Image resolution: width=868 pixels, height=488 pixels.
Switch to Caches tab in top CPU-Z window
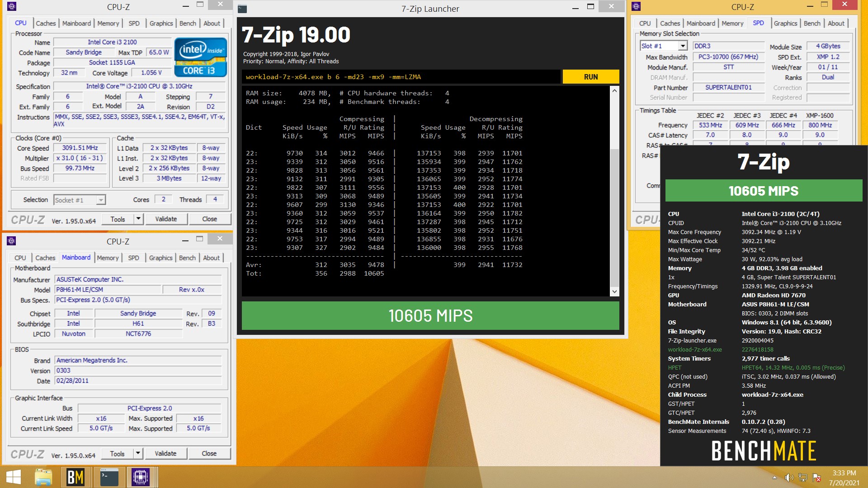click(46, 23)
